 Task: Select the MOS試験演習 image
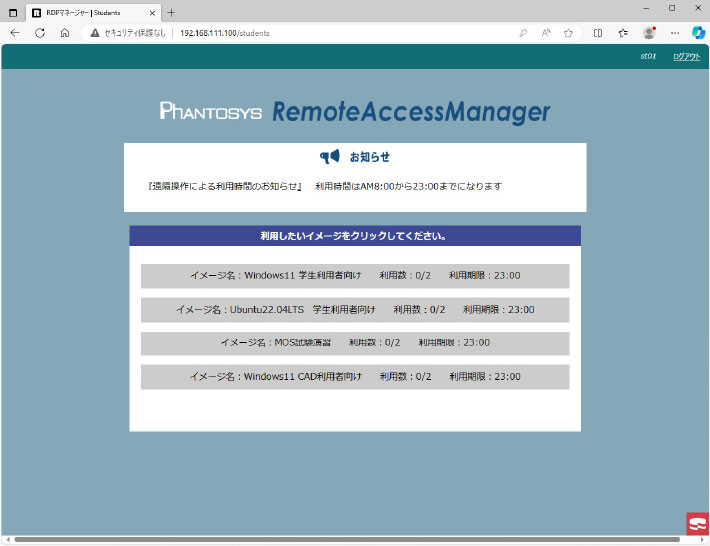(x=355, y=343)
